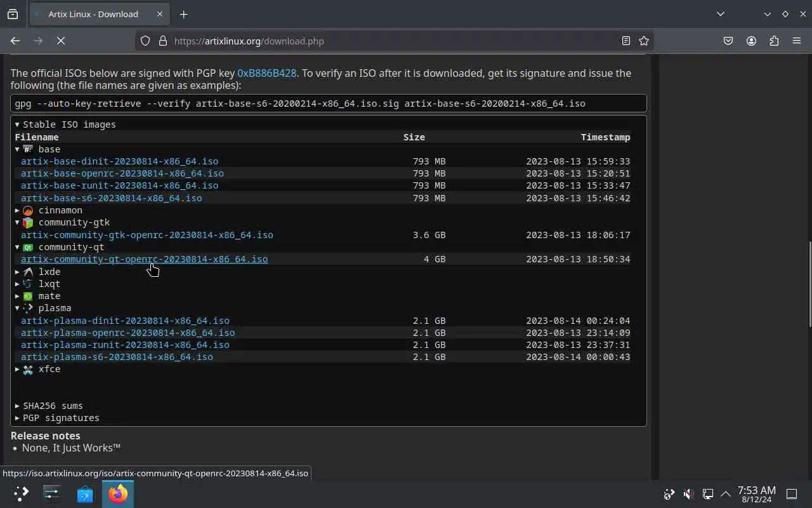Viewport: 812px width, 508px height.
Task: Click the gpg verify command text box
Action: (329, 104)
